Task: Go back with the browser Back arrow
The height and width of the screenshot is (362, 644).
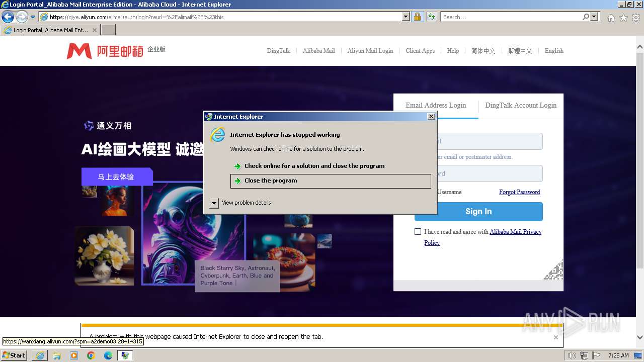Action: coord(8,17)
